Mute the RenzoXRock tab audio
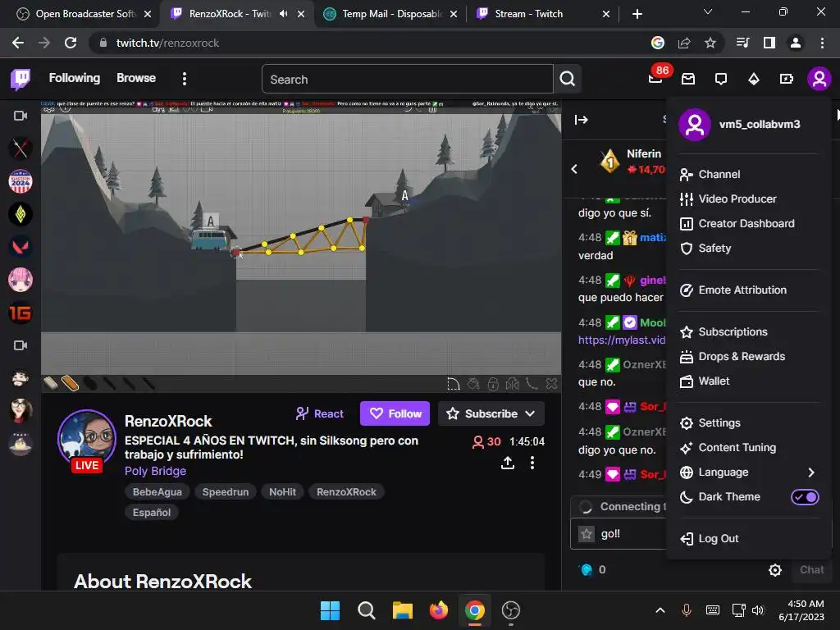The image size is (840, 630). 283,14
